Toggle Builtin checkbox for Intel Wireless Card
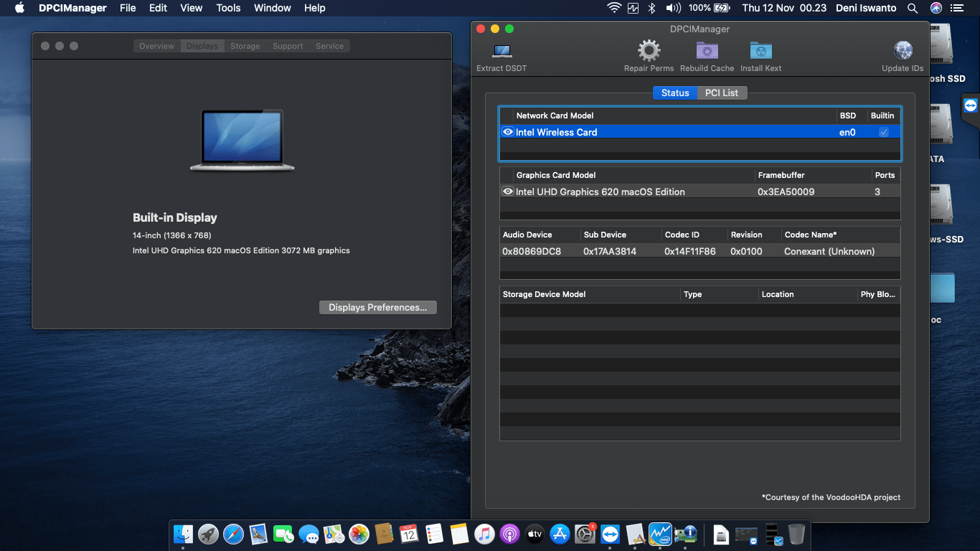Viewport: 980px width, 551px height. pos(884,132)
